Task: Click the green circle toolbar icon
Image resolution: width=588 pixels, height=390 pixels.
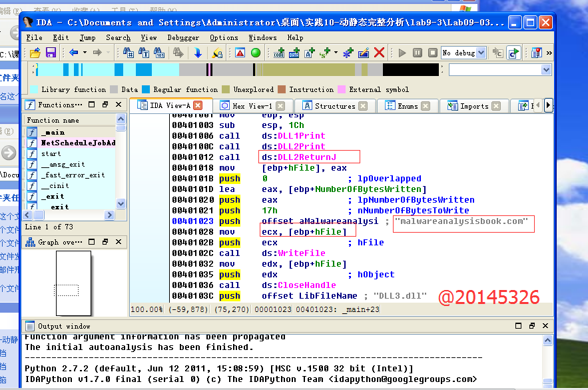Action: tap(256, 53)
